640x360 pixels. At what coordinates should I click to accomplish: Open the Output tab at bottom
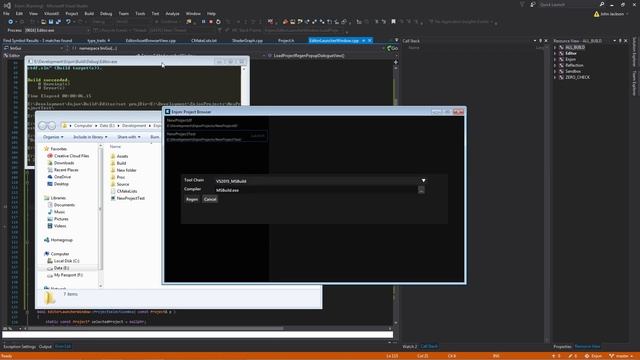(x=45, y=347)
